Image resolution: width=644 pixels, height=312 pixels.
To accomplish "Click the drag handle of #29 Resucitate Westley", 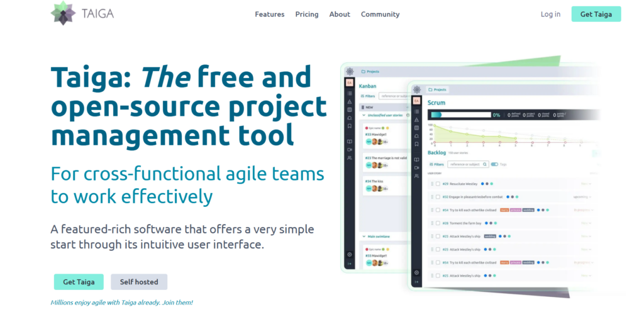I will click(x=432, y=184).
